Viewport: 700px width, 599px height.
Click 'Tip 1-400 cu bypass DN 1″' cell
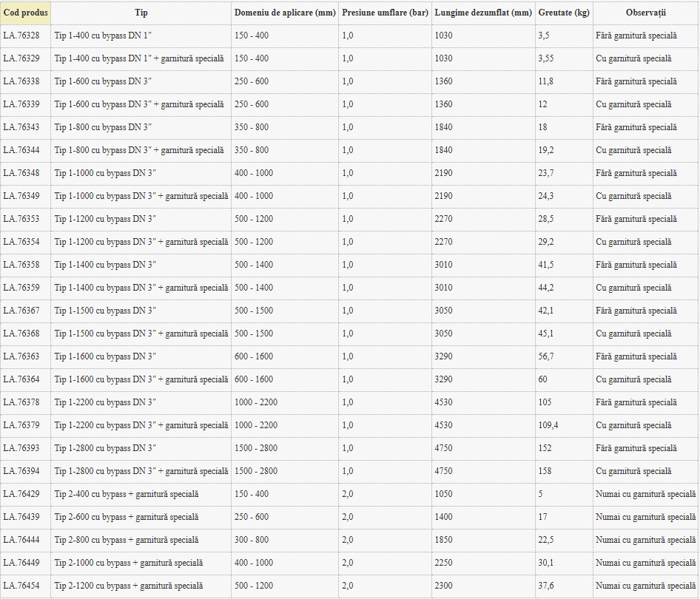pos(103,35)
